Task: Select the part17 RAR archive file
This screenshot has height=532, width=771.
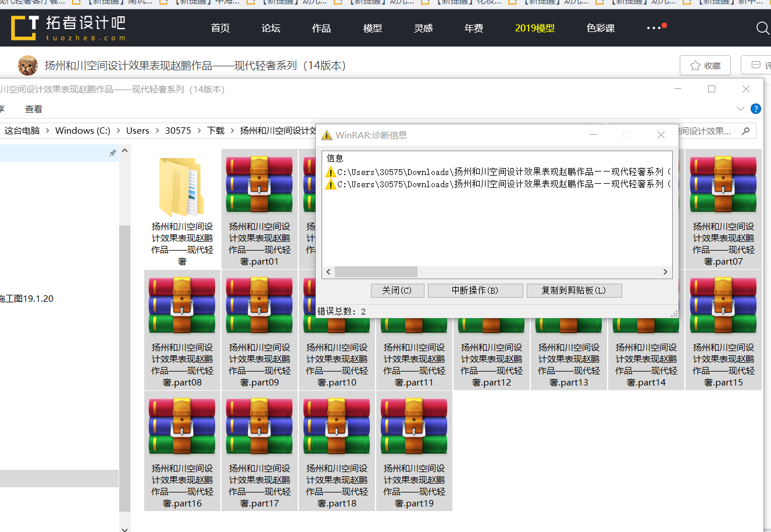Action: click(x=259, y=451)
